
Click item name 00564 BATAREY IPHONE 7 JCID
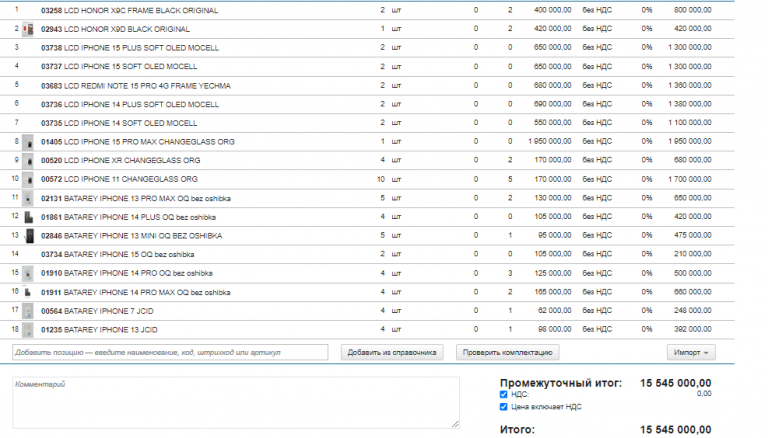tap(97, 311)
